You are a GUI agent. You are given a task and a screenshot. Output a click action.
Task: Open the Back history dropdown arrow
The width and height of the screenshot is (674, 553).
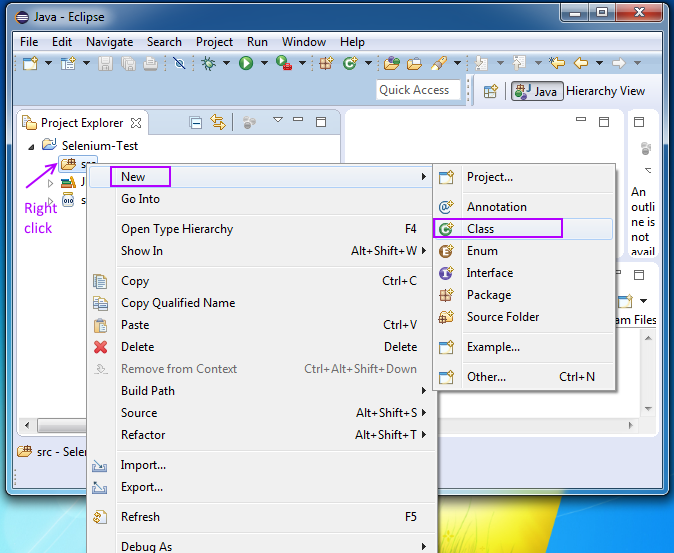[x=599, y=64]
